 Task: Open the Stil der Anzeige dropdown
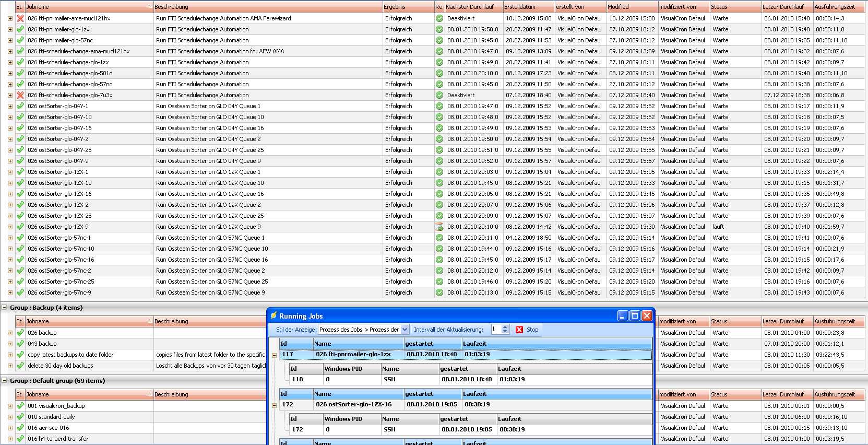coord(405,330)
